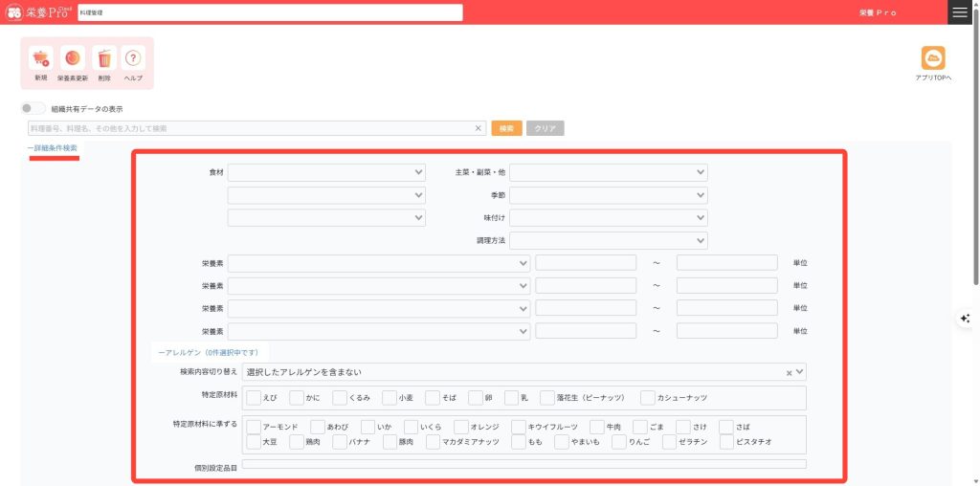
Task: Check the マカダミアナッツ checkbox
Action: pyautogui.click(x=433, y=442)
